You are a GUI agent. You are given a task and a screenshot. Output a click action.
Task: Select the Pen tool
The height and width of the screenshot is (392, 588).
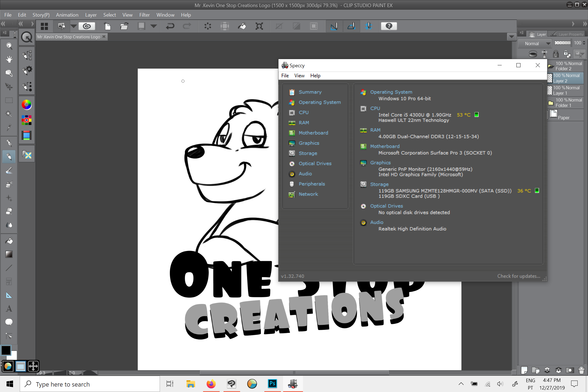tap(9, 143)
